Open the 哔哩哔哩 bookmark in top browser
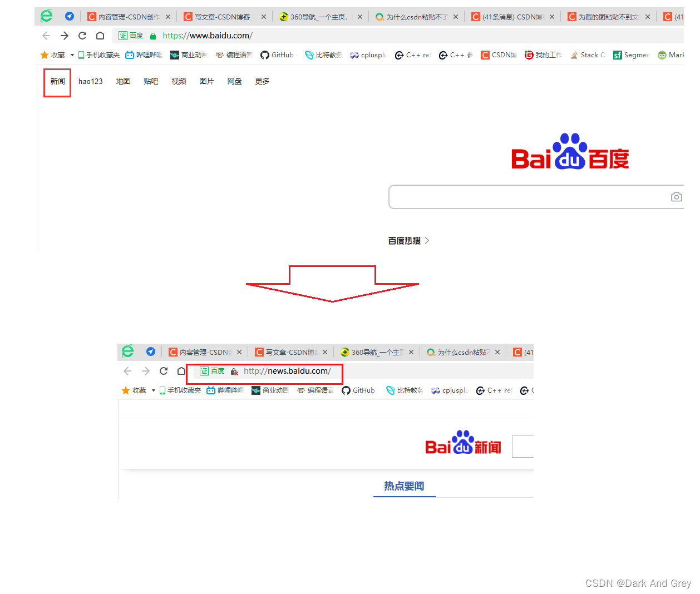Screen dimensions: 700x594 pos(144,55)
